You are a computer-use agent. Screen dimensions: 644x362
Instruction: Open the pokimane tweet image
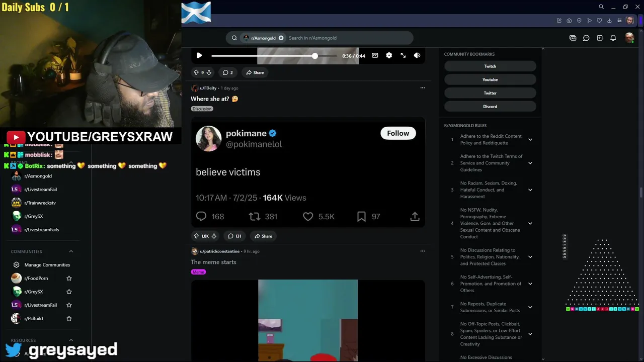(x=308, y=172)
